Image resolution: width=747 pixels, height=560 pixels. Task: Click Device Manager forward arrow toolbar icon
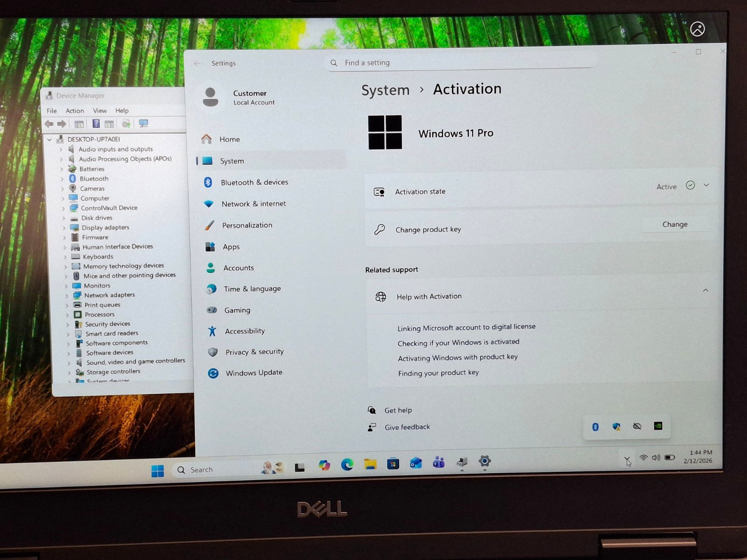click(x=62, y=124)
